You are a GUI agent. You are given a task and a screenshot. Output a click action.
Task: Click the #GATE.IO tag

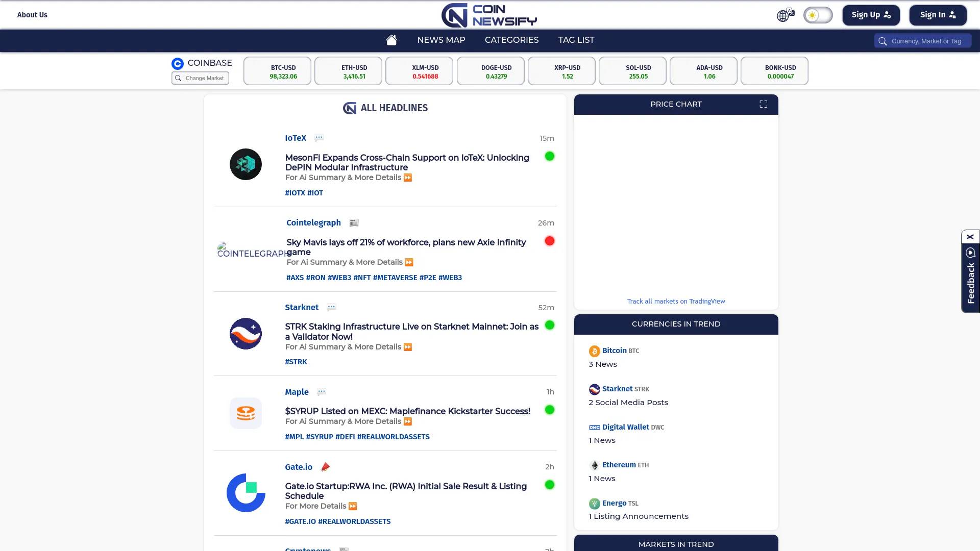300,521
